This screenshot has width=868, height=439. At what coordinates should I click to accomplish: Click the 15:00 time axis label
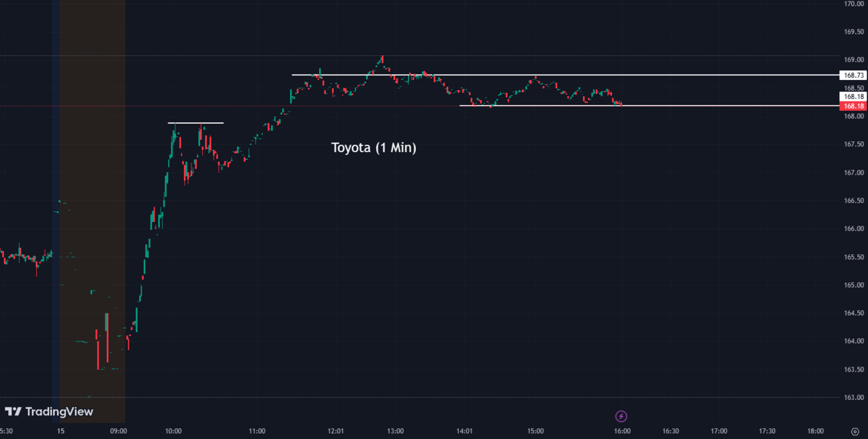click(x=535, y=431)
